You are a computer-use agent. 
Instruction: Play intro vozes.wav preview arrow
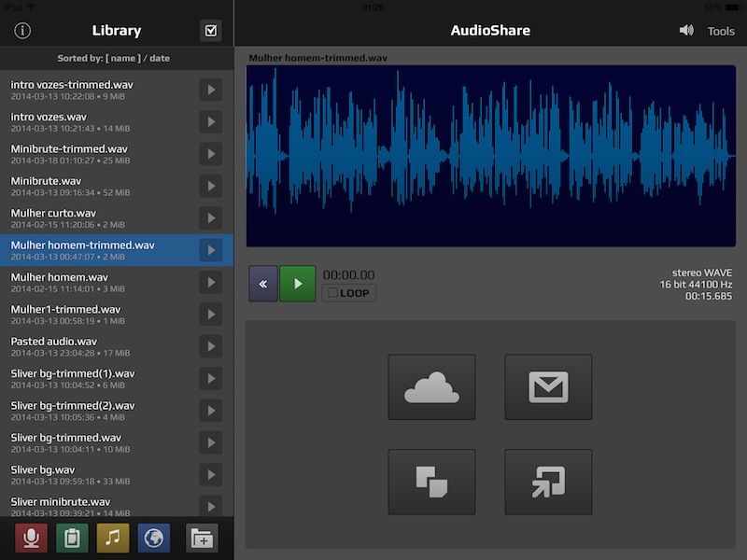coord(211,122)
